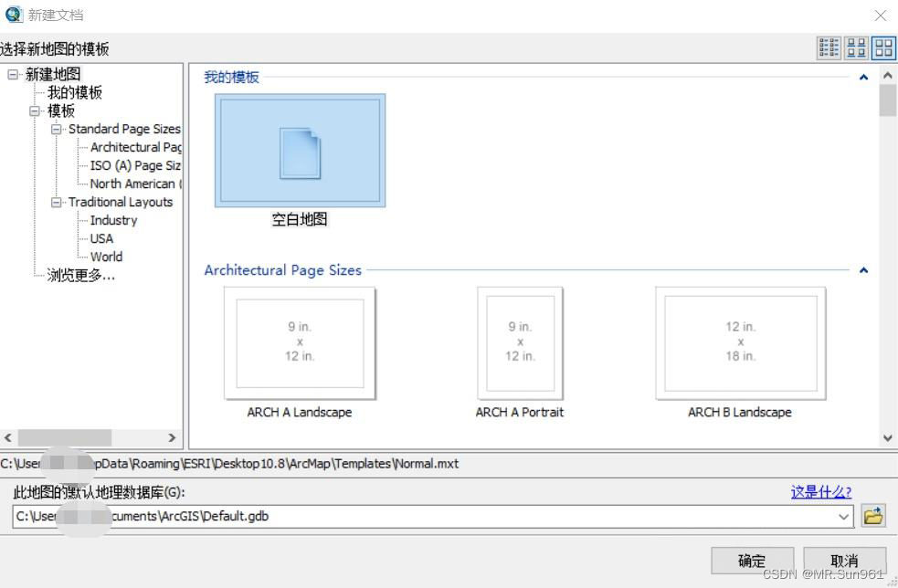This screenshot has height=588, width=898.
Task: Click the Normal.mxt template path text
Action: click(229, 464)
